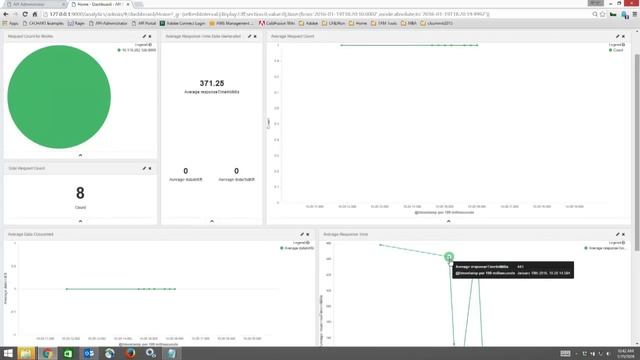Remove the Total Request Count panel
The height and width of the screenshot is (360, 640).
click(150, 168)
